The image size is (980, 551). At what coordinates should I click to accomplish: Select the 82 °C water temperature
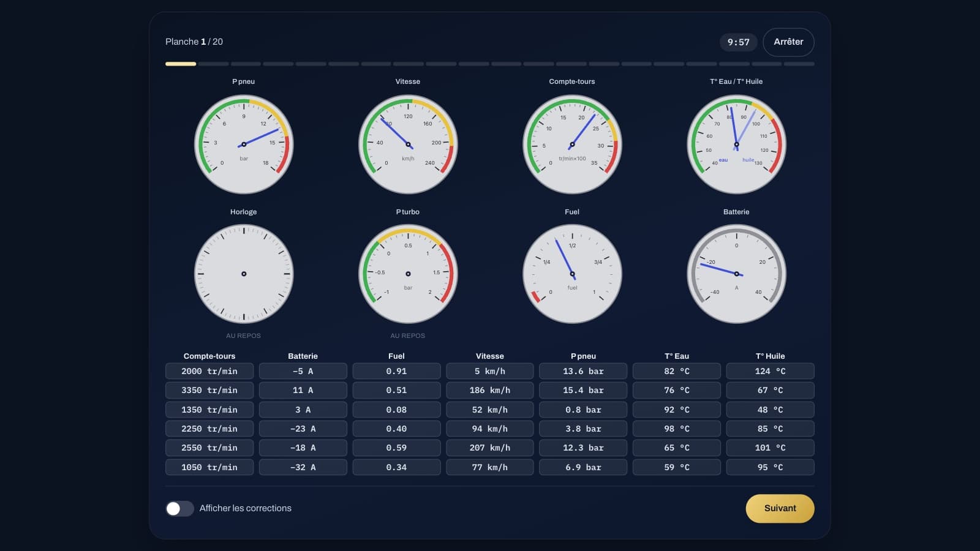pos(677,371)
